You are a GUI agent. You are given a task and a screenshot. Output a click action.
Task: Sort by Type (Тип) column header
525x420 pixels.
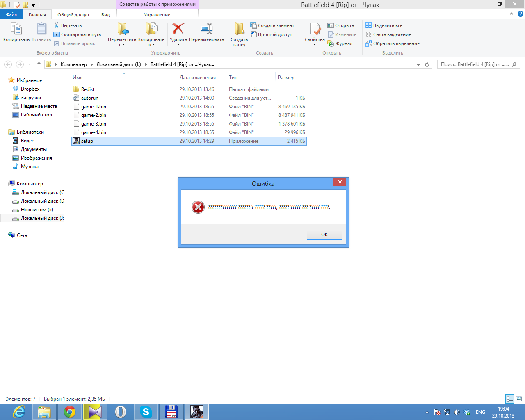point(251,78)
